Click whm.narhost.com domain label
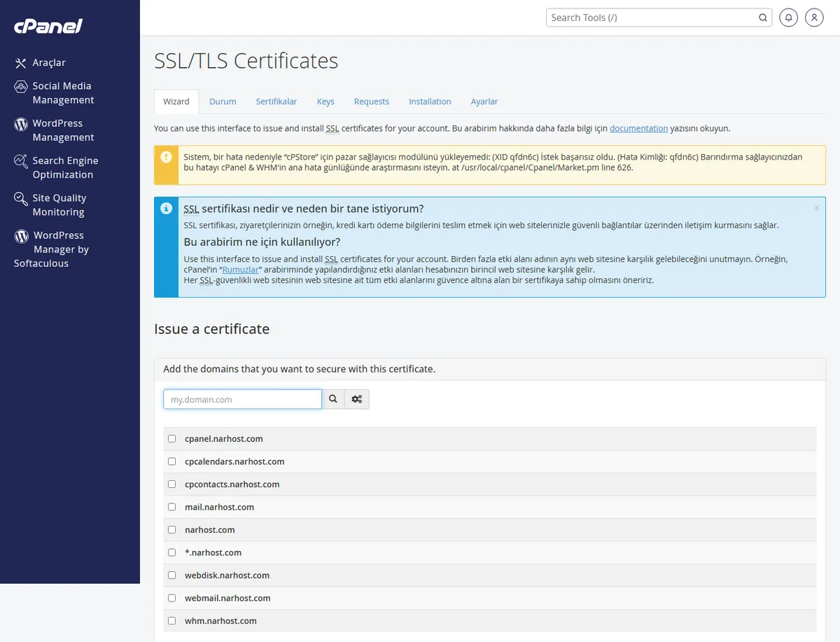The width and height of the screenshot is (840, 642). click(x=220, y=621)
